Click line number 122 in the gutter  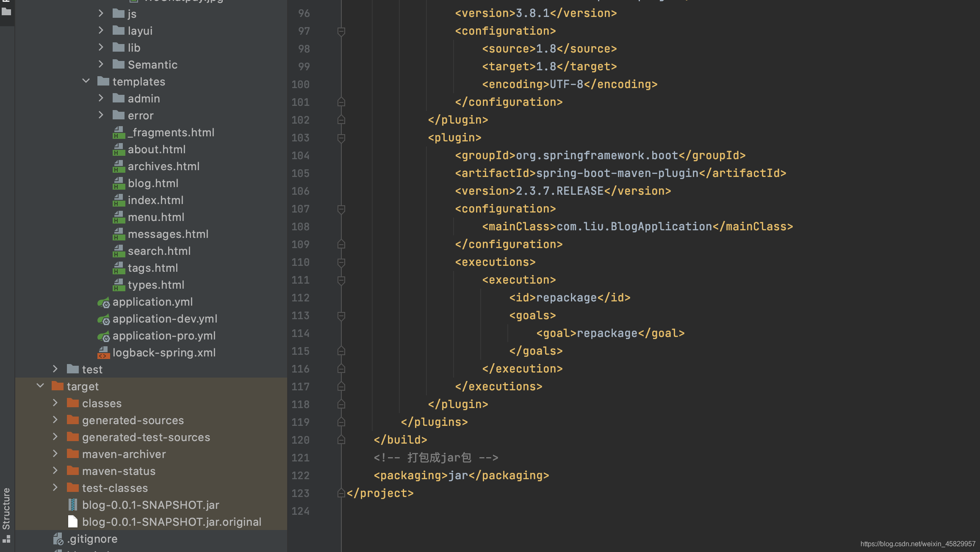(301, 476)
